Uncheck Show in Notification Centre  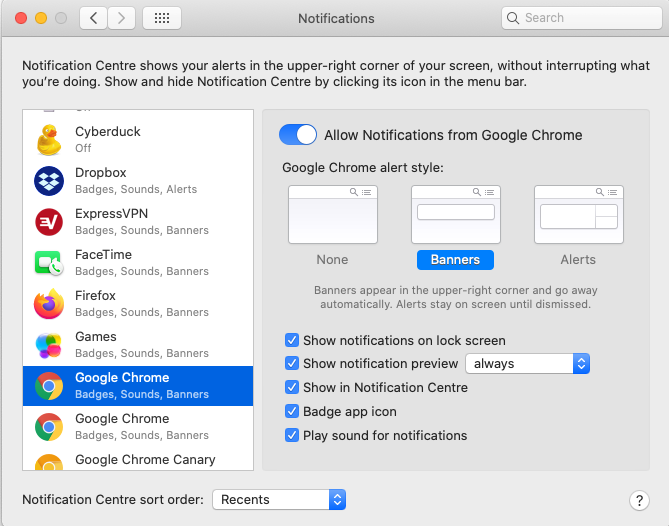(292, 387)
